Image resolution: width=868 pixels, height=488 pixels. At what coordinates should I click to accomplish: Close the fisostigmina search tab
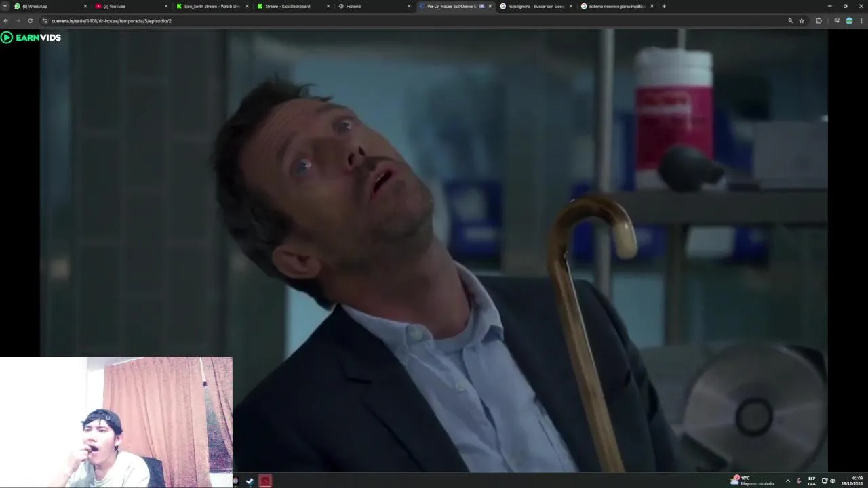pos(571,6)
